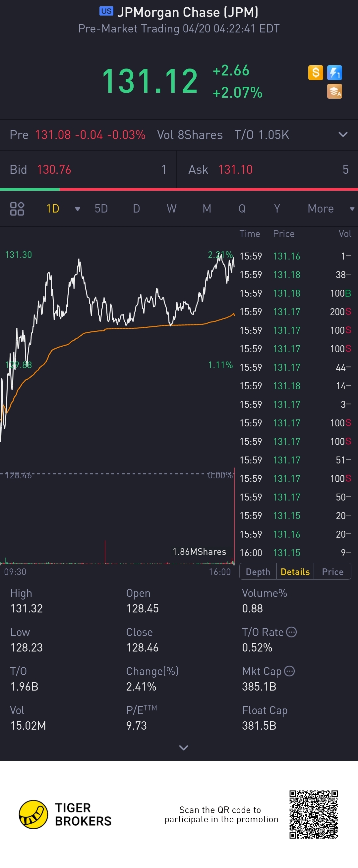
Task: Switch to the D daily chart tab
Action: [x=136, y=209]
